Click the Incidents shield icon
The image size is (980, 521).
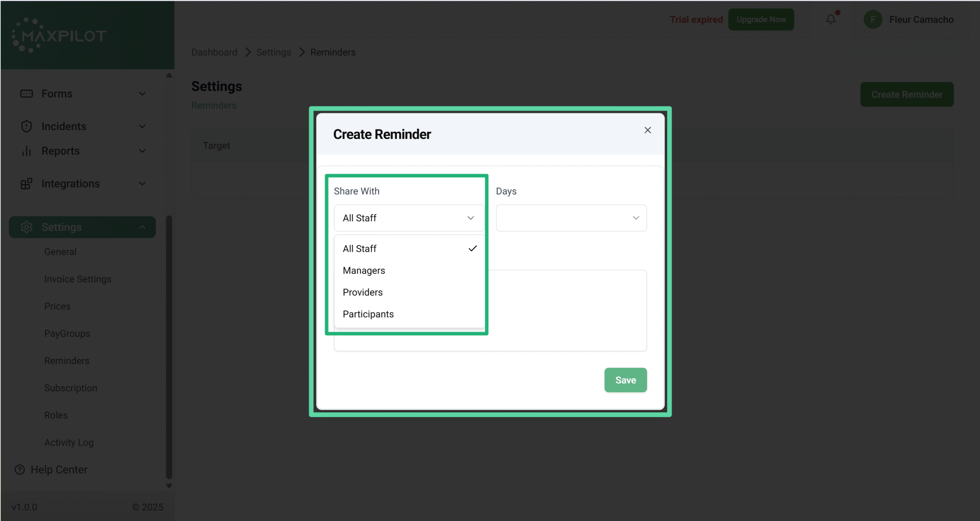tap(26, 126)
